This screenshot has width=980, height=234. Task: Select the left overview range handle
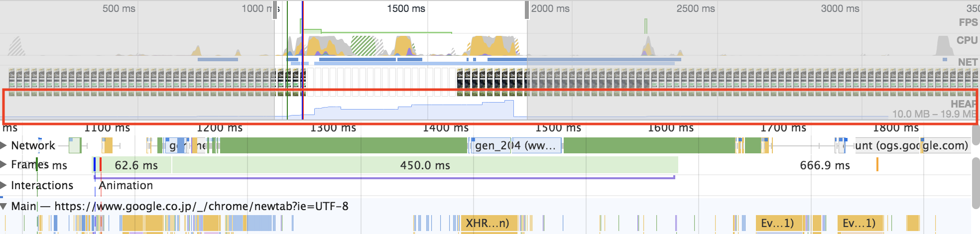coord(274,10)
